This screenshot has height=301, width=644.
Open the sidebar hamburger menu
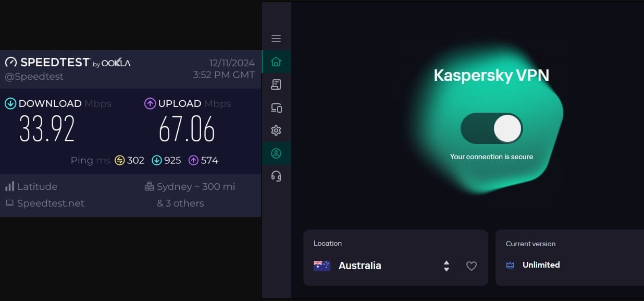click(x=276, y=38)
